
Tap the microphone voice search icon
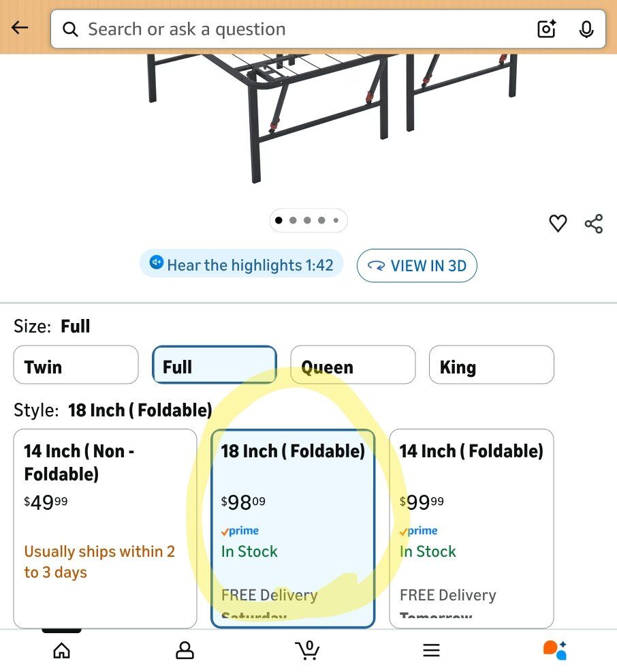[x=586, y=29]
